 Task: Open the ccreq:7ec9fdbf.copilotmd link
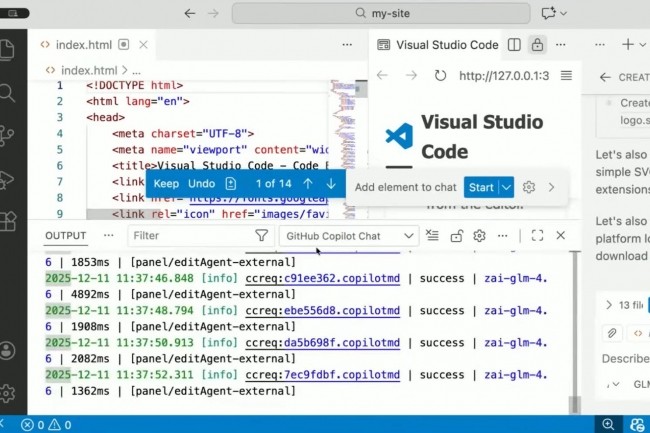coord(323,375)
